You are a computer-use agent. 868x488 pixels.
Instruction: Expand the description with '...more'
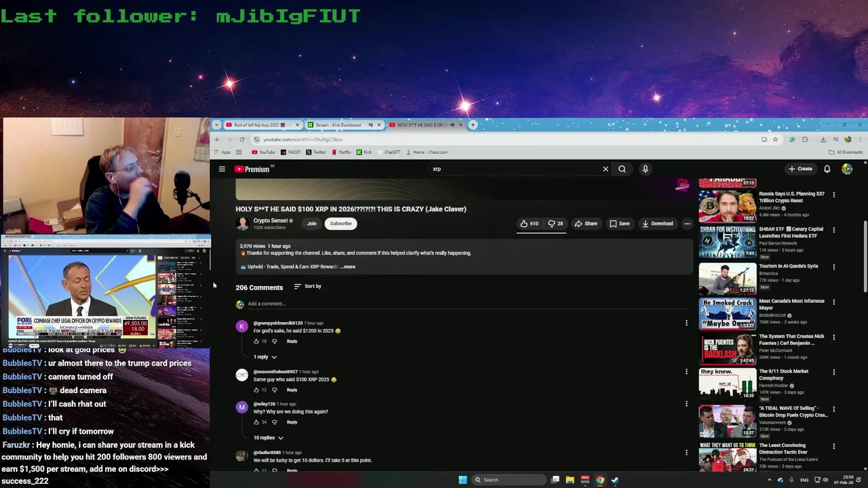pyautogui.click(x=348, y=266)
